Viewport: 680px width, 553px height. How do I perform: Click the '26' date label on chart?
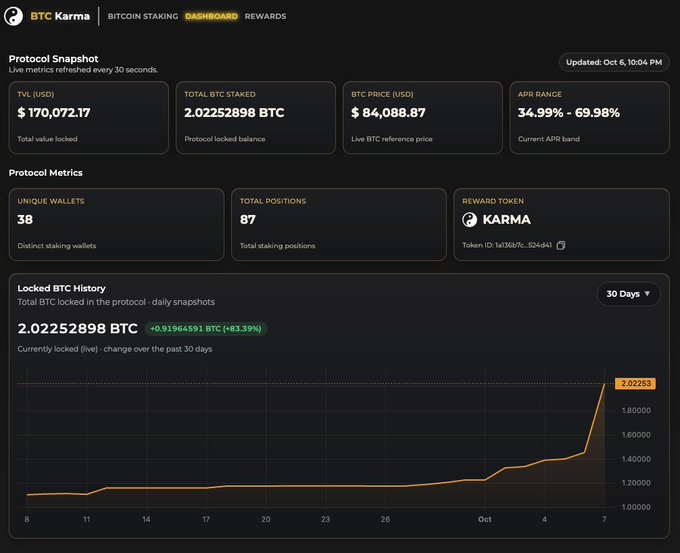(385, 519)
